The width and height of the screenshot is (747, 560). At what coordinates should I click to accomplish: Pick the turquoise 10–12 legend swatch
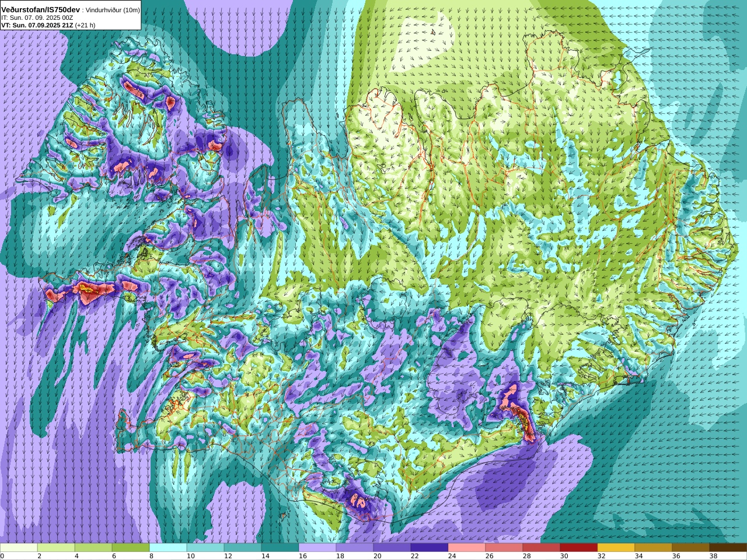(x=205, y=548)
